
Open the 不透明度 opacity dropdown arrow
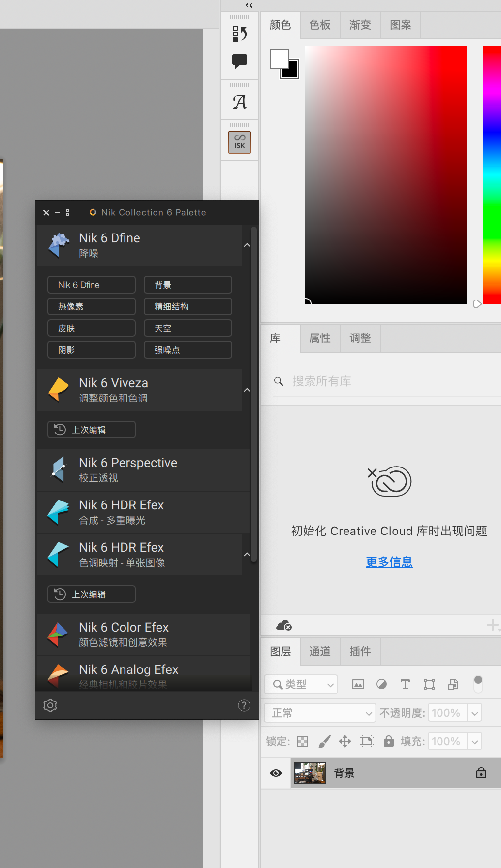coord(474,713)
